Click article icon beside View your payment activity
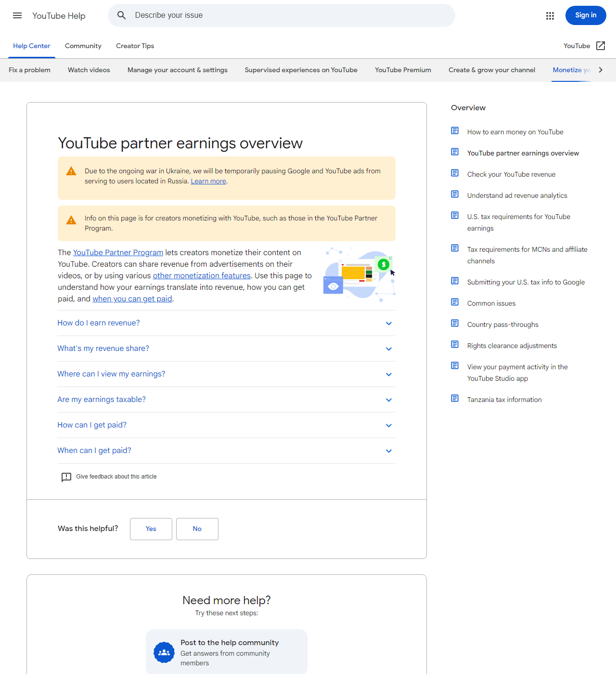 (455, 365)
